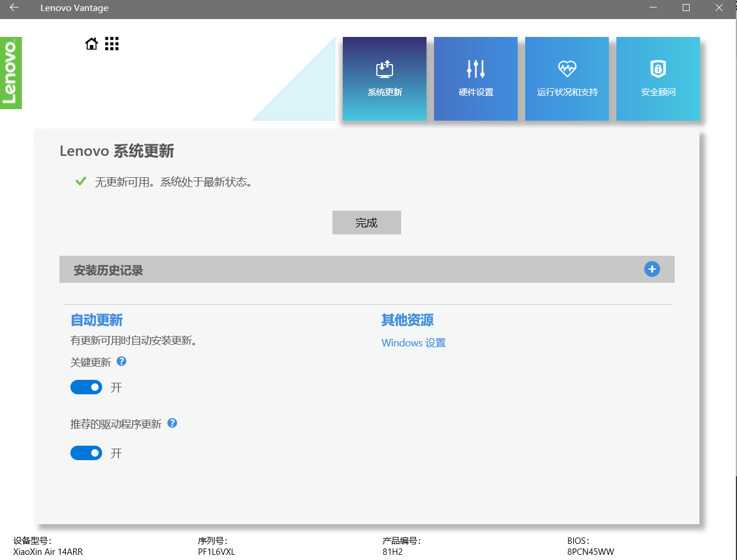Click the 完成 button

366,223
